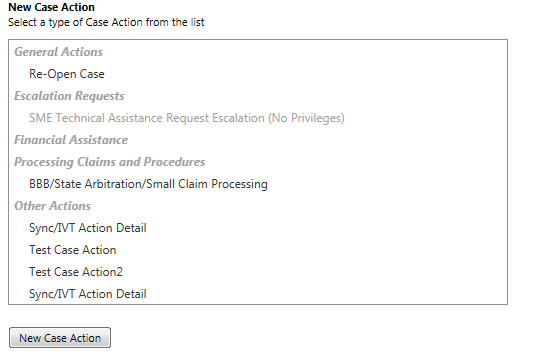Click the Processing Claims and Procedures header
The width and height of the screenshot is (537, 364).
point(109,162)
